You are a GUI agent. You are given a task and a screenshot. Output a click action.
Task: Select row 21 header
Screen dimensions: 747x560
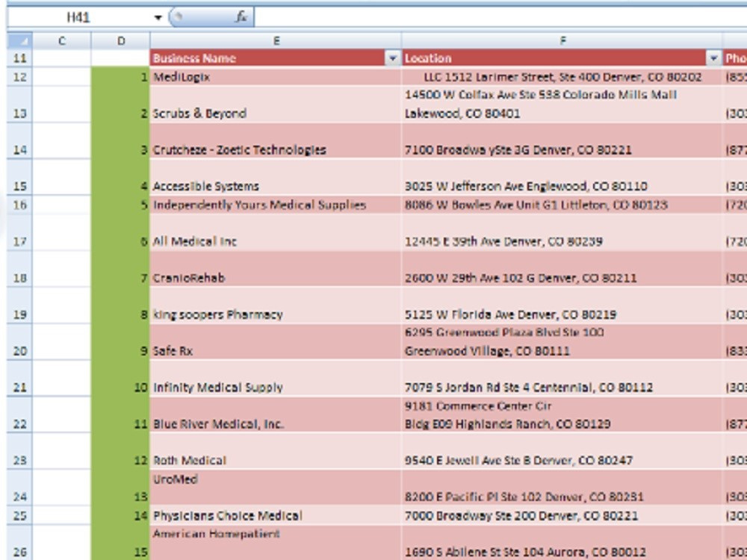(19, 378)
